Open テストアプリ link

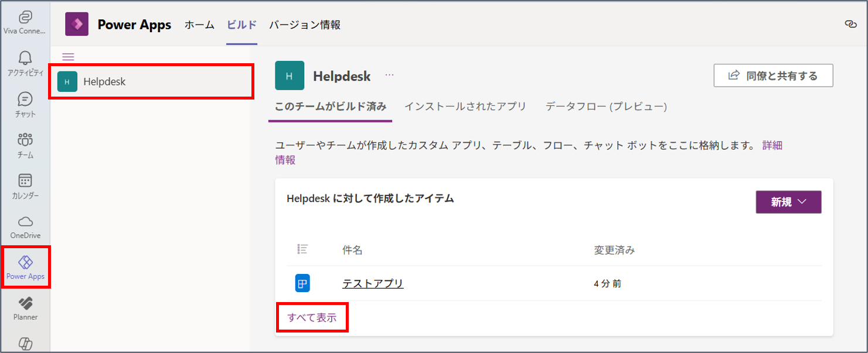pyautogui.click(x=373, y=283)
